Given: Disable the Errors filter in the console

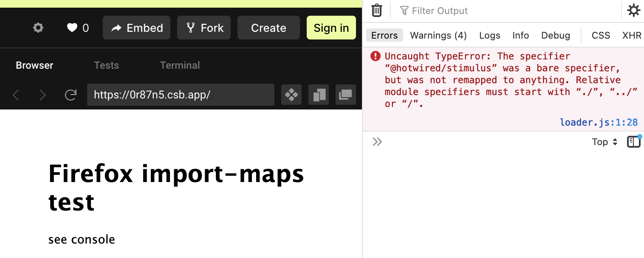Looking at the screenshot, I should pyautogui.click(x=384, y=35).
